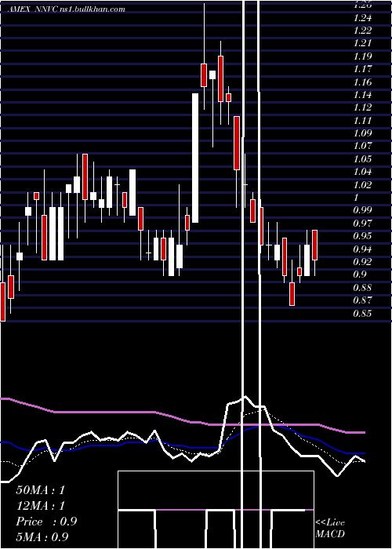Image resolution: width=392 pixels, height=549 pixels.
Task: Click the 1.17 price axis label
Action: tap(362, 69)
